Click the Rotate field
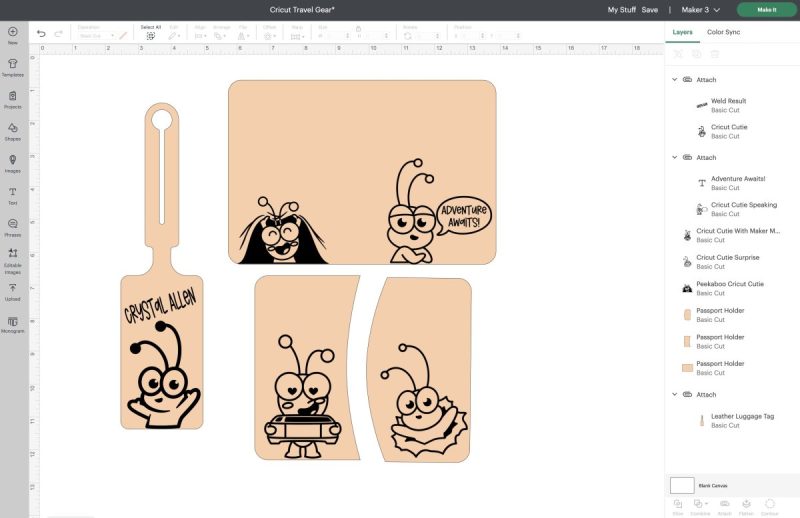The image size is (800, 518). 426,36
